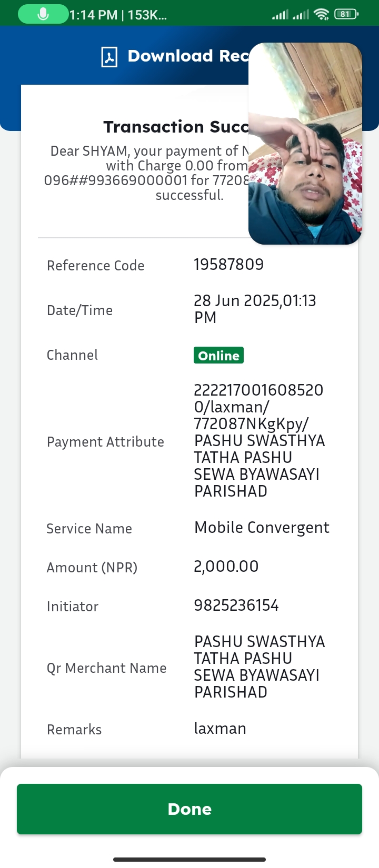Tap the Transaction Successful heading

coord(176,127)
